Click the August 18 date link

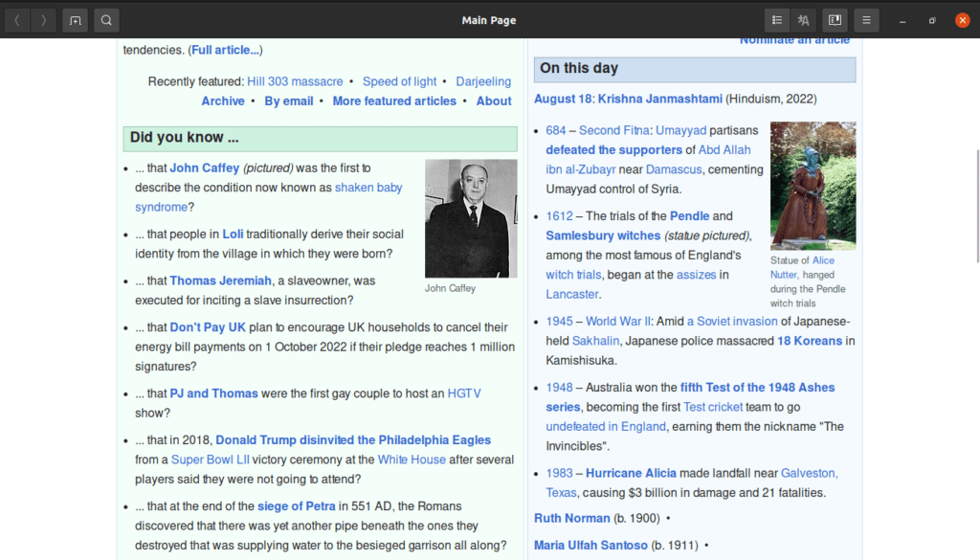coord(563,99)
